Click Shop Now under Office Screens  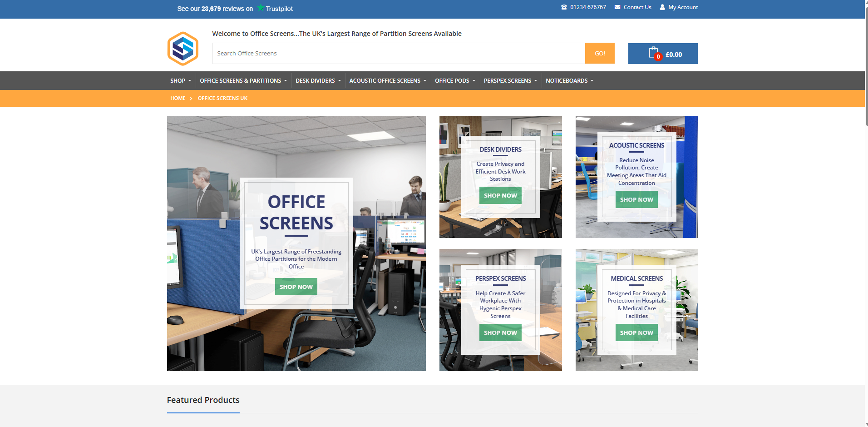(x=296, y=287)
